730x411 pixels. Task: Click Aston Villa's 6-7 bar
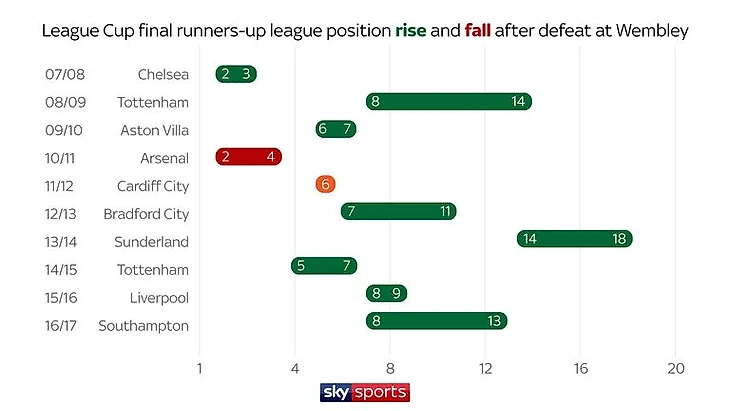pyautogui.click(x=336, y=129)
